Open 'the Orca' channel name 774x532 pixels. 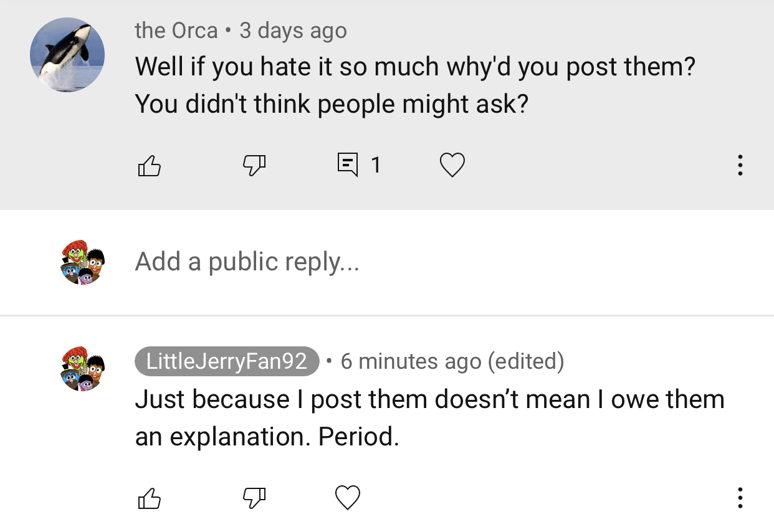(176, 31)
